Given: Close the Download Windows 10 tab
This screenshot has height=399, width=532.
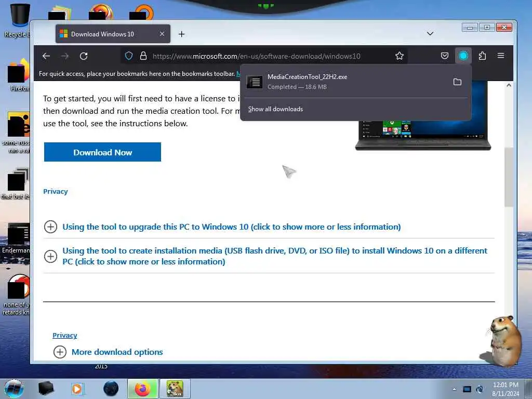Looking at the screenshot, I should click(162, 34).
